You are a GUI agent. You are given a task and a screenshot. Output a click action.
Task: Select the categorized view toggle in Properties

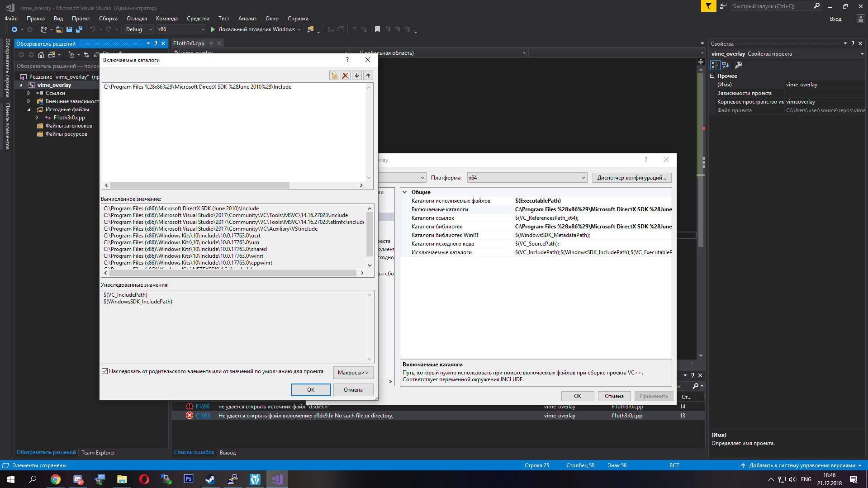click(715, 65)
